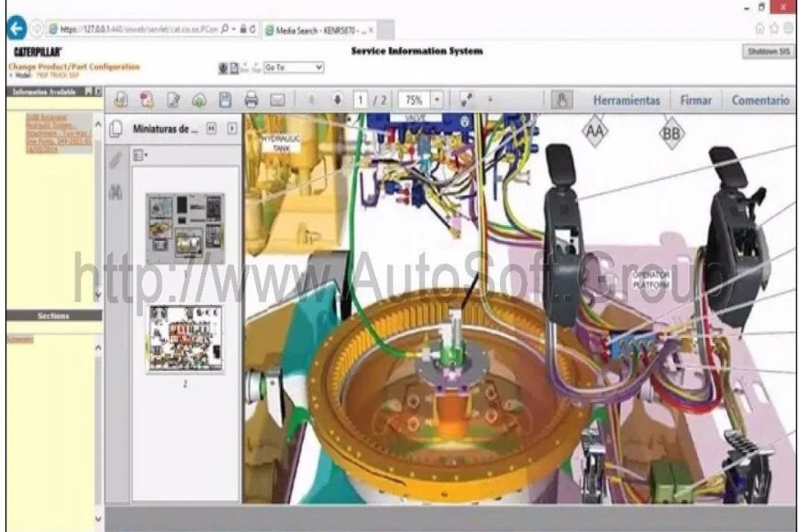Screen dimensions: 798x532
Task: Open the Herramientas tab
Action: (x=626, y=100)
